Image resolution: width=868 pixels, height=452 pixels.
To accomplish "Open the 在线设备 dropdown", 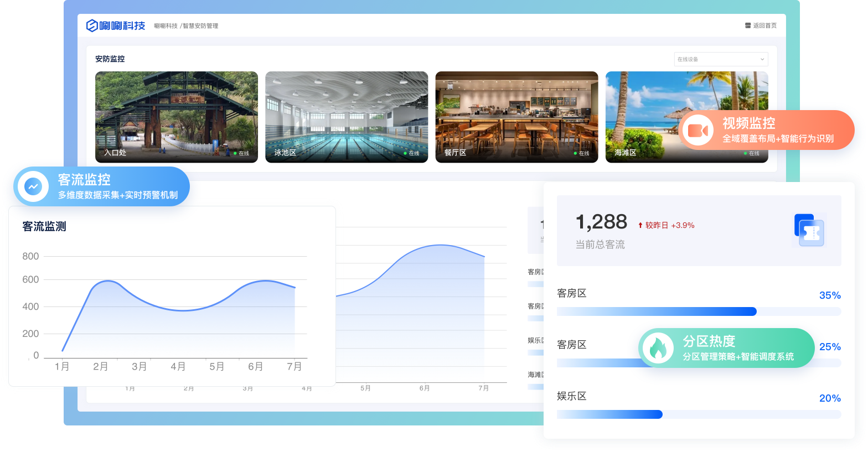I will pyautogui.click(x=720, y=59).
